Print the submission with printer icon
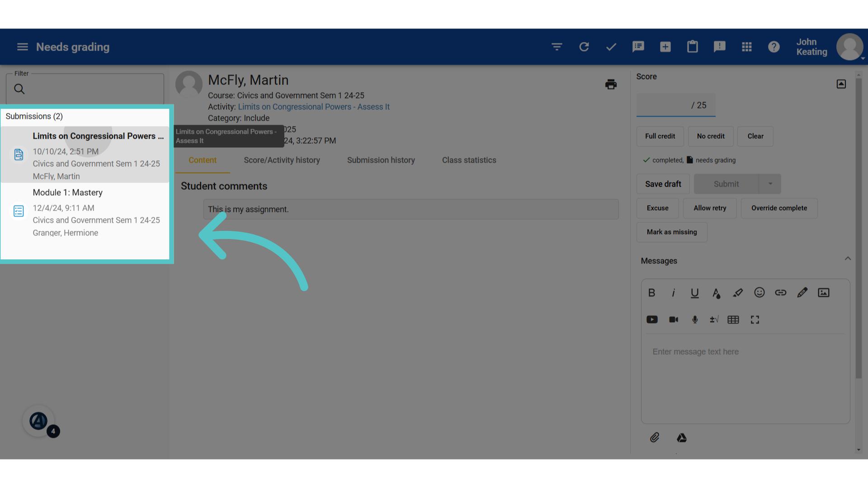This screenshot has width=868, height=488. 611,84
